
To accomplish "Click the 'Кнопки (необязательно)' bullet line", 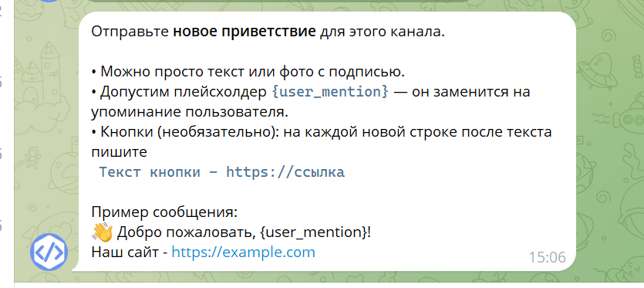I will coord(321,132).
